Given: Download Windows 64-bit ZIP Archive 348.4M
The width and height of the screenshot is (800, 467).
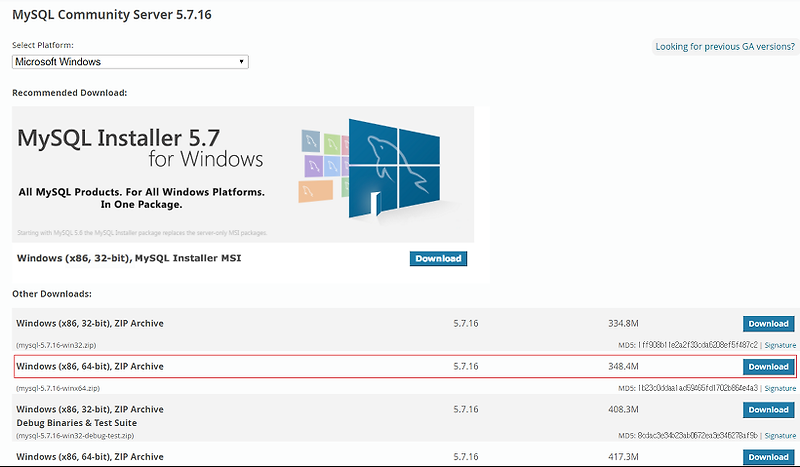Looking at the screenshot, I should [768, 366].
